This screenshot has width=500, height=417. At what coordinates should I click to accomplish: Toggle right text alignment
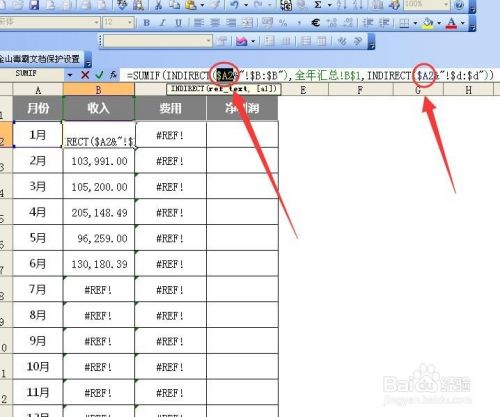pyautogui.click(x=231, y=23)
